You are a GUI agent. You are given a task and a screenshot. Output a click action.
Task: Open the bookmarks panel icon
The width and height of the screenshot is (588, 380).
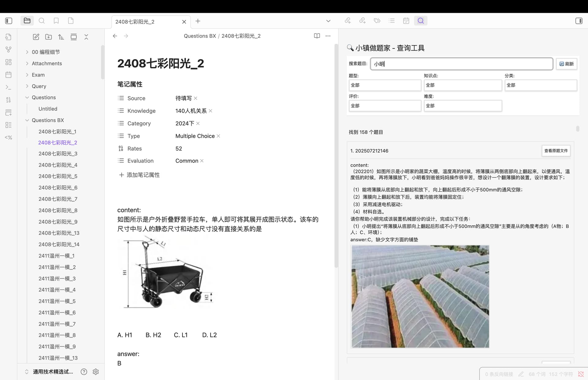[x=56, y=21]
